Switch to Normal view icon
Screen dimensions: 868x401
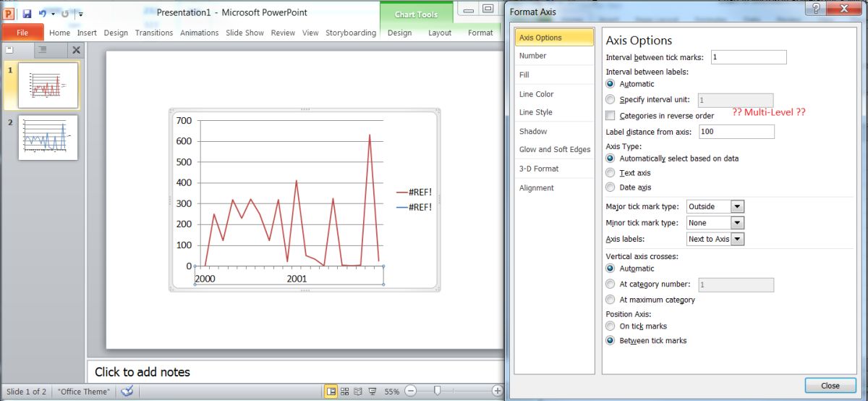pyautogui.click(x=331, y=391)
